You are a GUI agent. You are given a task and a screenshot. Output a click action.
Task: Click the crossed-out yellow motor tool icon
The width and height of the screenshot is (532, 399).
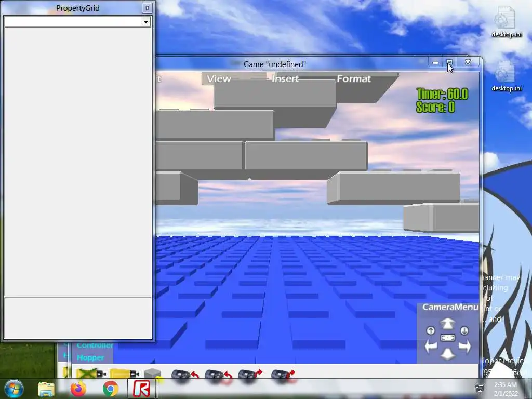91,374
